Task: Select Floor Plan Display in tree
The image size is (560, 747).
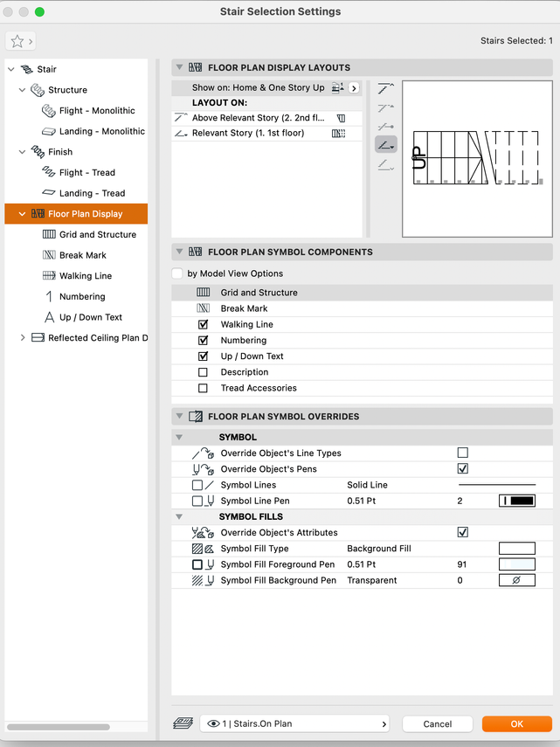Action: tap(76, 214)
